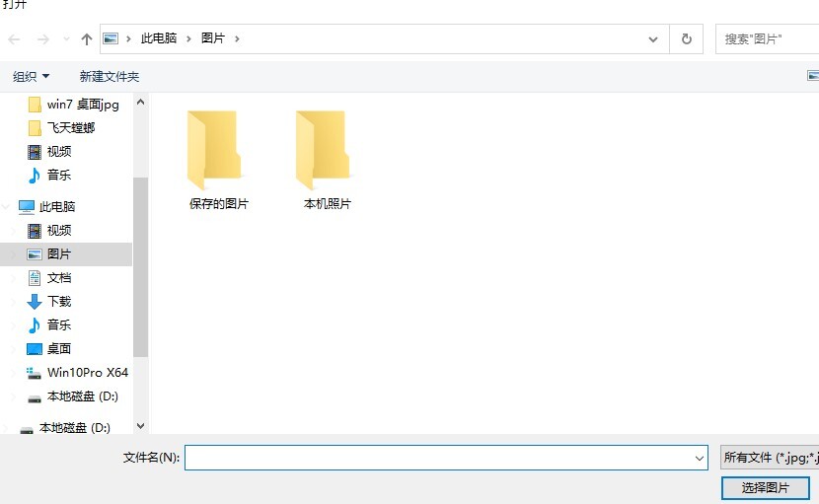
Task: Select 下载 in navigation tree
Action: [59, 302]
